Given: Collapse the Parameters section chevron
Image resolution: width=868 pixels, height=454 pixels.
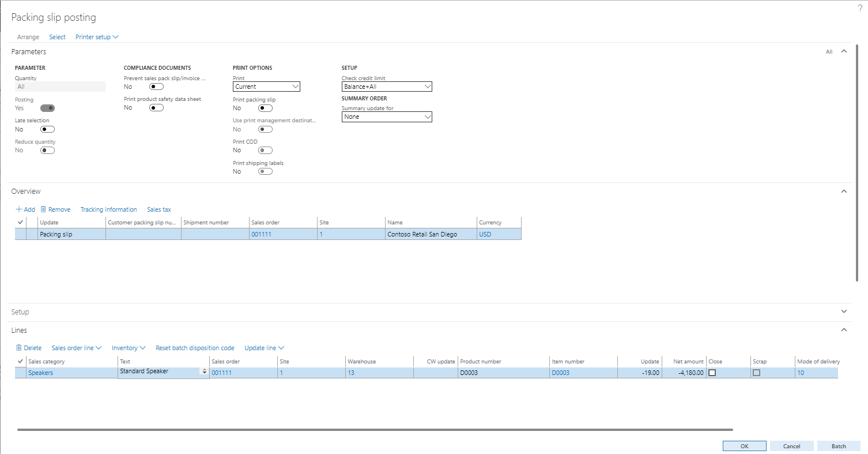Looking at the screenshot, I should (x=844, y=51).
